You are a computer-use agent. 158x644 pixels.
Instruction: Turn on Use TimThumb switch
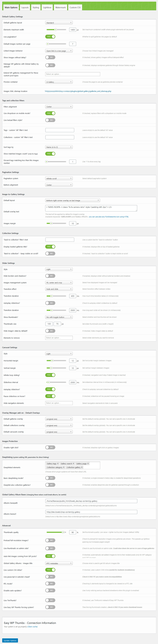[50, 600]
